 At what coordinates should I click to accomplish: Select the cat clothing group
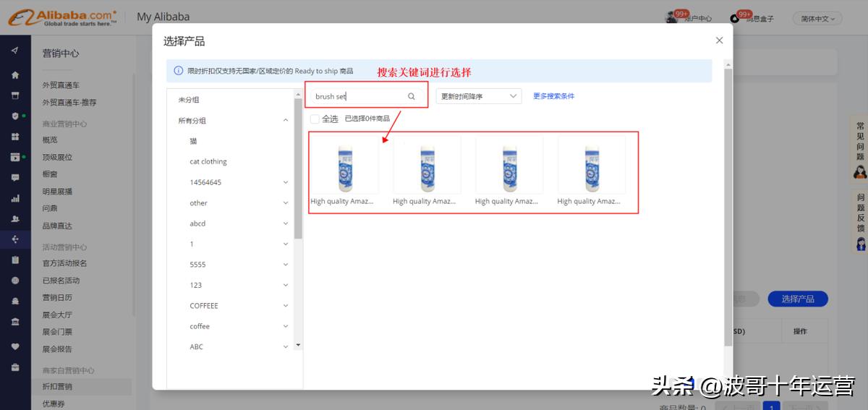click(208, 162)
